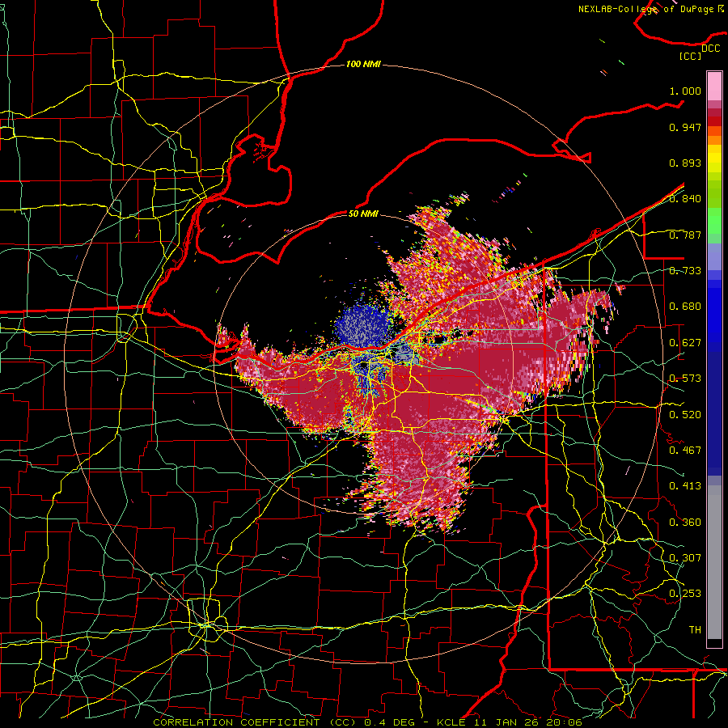This screenshot has width=728, height=728.
Task: Select the 0.840 scale value
Action: tap(685, 199)
